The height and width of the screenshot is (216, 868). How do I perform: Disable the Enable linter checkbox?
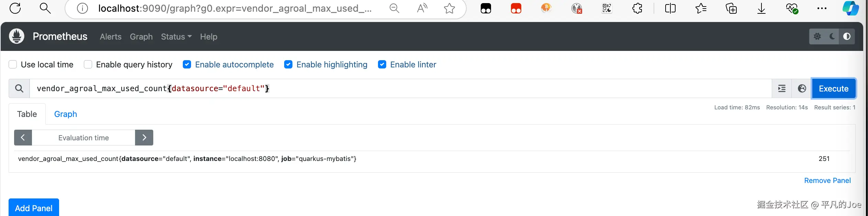pyautogui.click(x=382, y=65)
